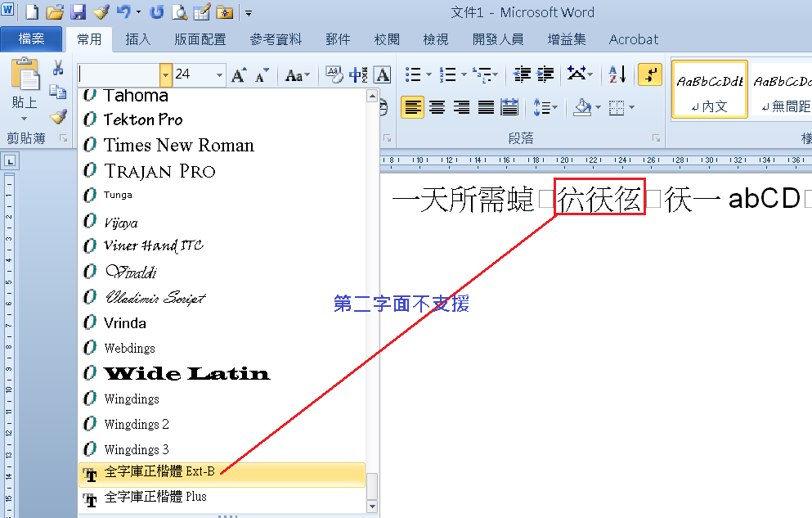This screenshot has width=812, height=518.
Task: Switch to the 校閱 tab
Action: pyautogui.click(x=387, y=39)
